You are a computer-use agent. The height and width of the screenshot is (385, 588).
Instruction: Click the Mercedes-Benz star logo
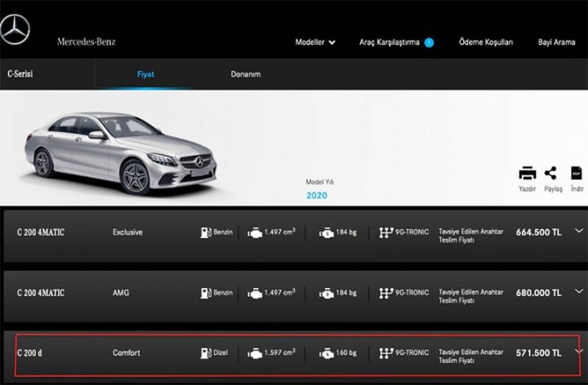tap(15, 30)
